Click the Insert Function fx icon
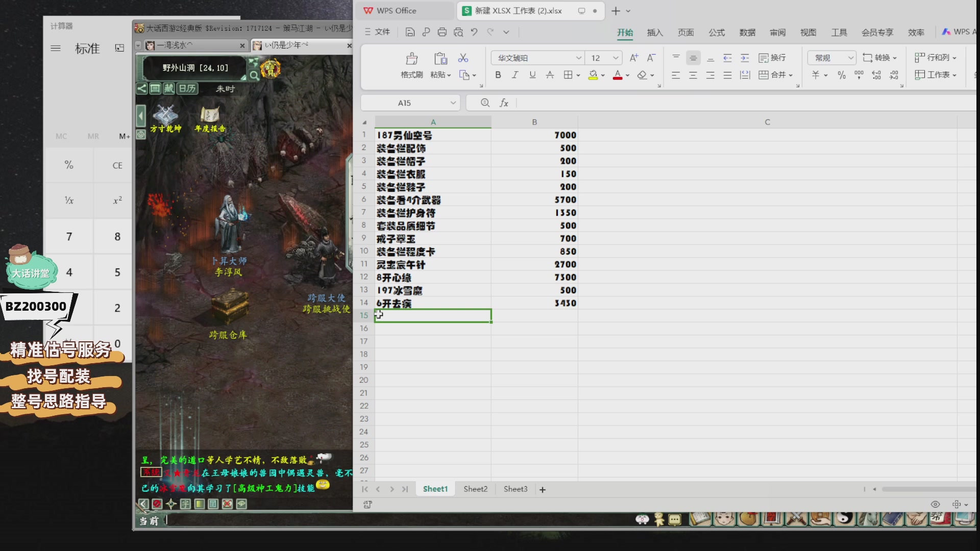This screenshot has height=551, width=980. point(504,103)
